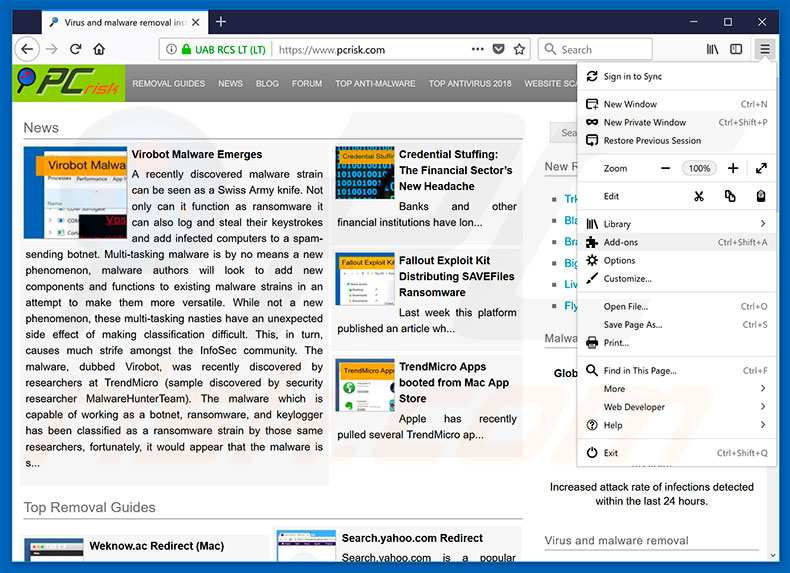Zoom in with the plus button

click(x=733, y=168)
